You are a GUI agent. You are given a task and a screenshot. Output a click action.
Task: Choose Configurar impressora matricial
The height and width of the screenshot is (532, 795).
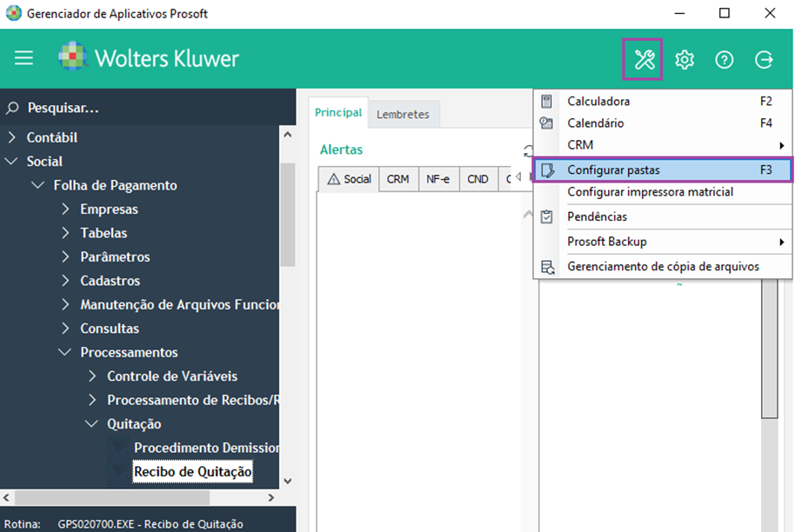[x=663, y=192]
